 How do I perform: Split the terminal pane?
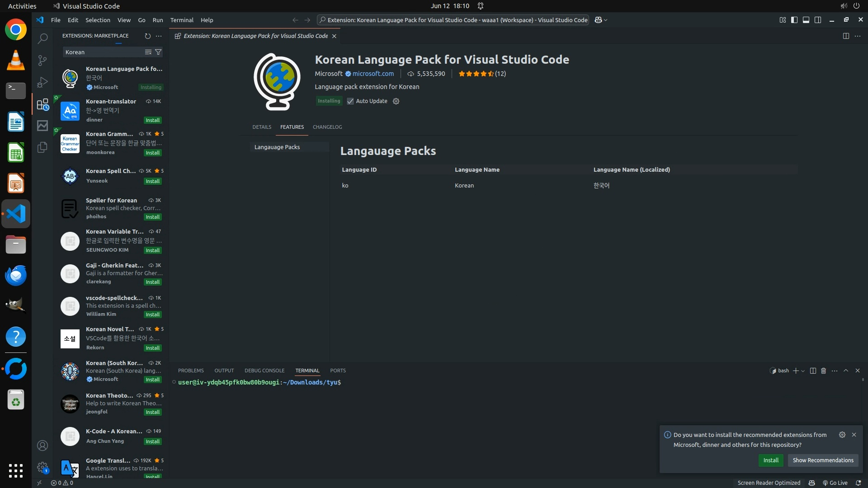813,371
